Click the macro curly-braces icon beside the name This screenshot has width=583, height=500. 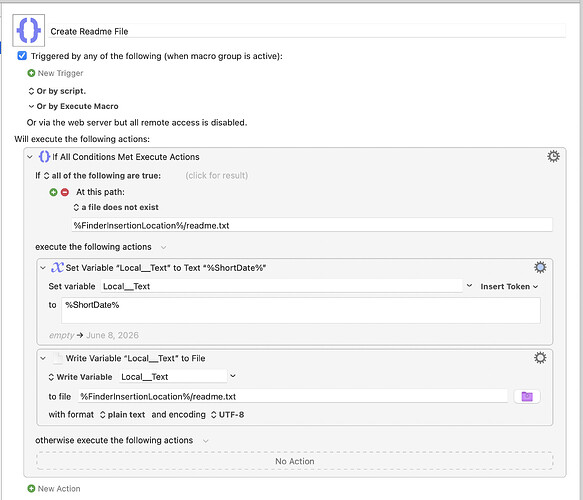(29, 30)
